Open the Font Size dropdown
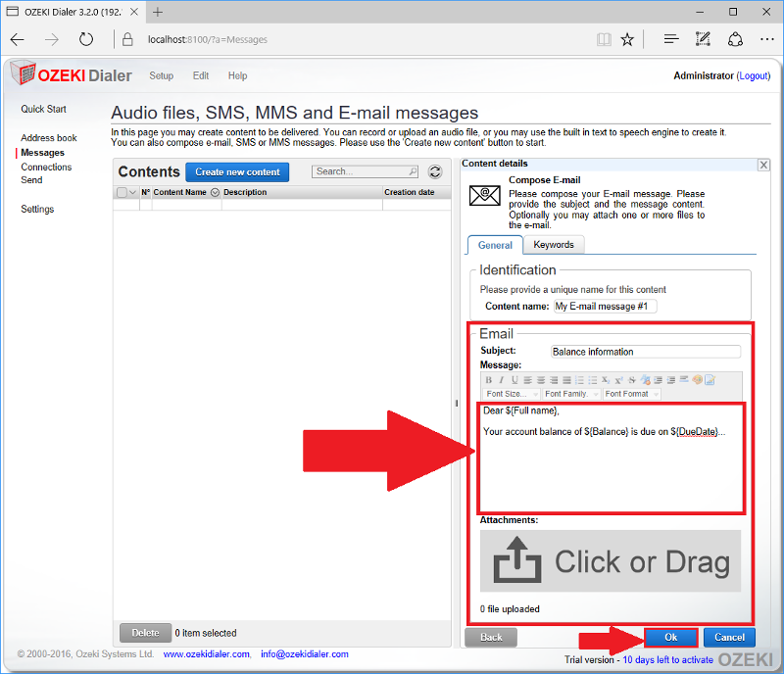784x674 pixels. tap(513, 394)
